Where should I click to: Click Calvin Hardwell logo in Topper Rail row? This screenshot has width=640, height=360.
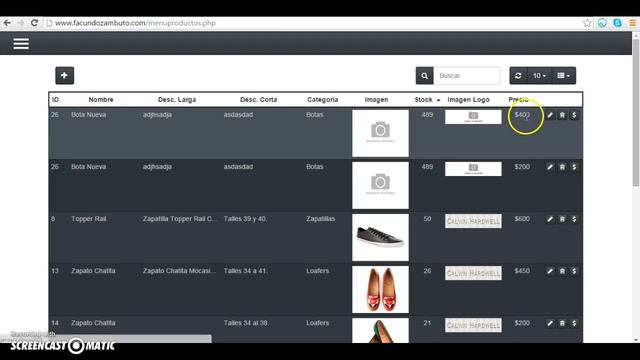[473, 221]
